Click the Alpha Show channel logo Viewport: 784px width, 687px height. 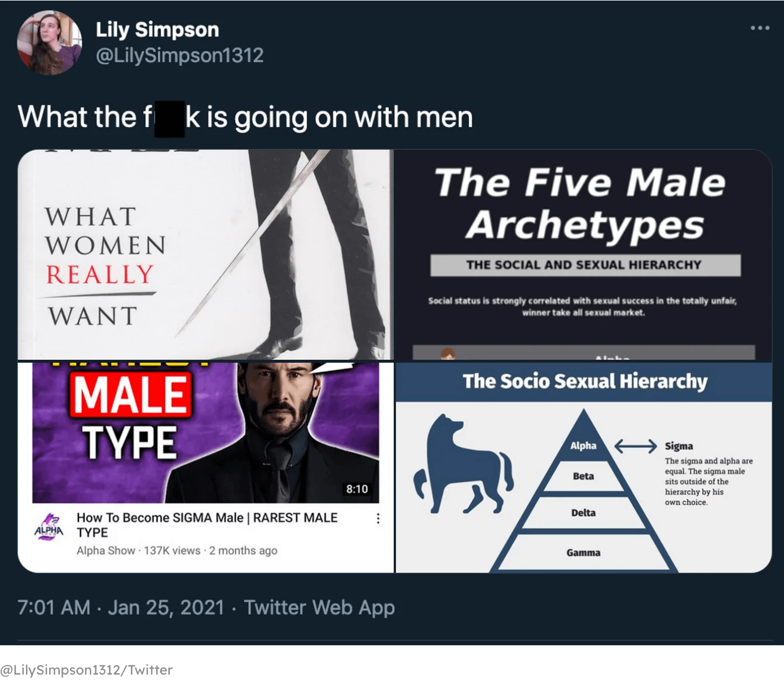tap(49, 526)
